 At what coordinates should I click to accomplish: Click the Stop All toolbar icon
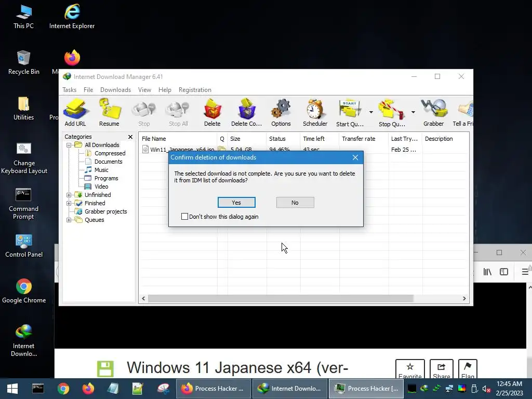pyautogui.click(x=179, y=114)
